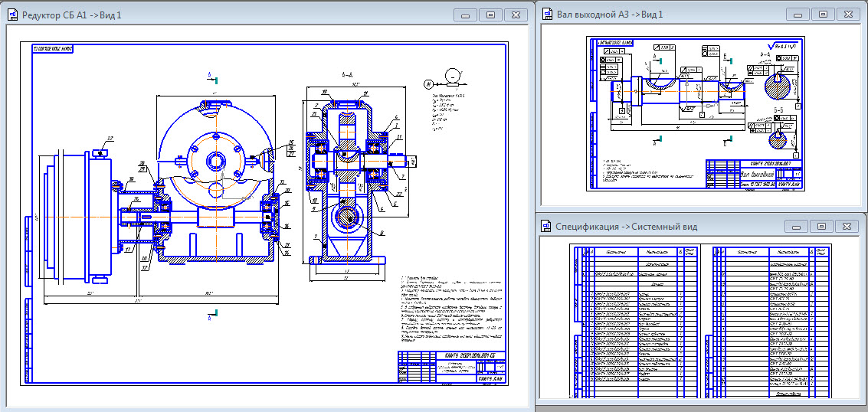Click the left page of the Спецификация table

(x=635, y=322)
